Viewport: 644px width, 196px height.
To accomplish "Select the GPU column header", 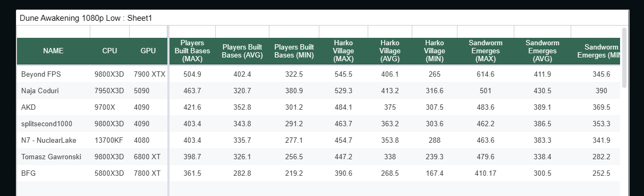I will click(x=148, y=51).
